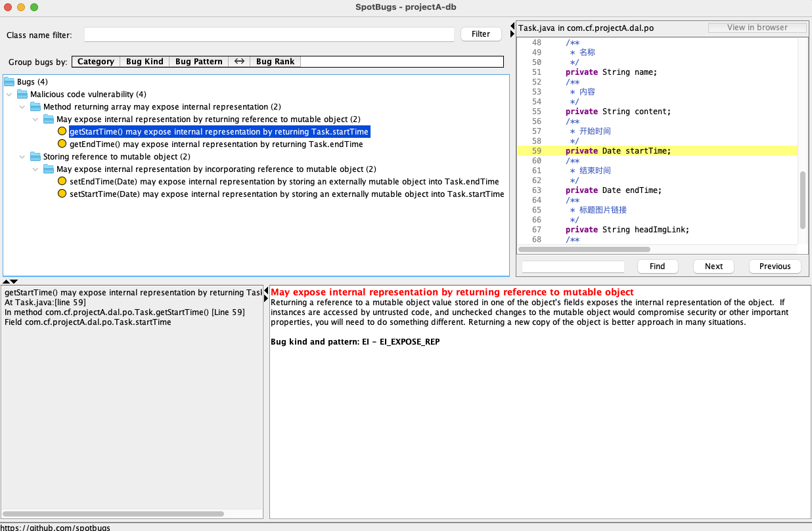Collapse the 'by incorporating reference to mutable object (2)' node
This screenshot has width=812, height=531.
point(35,169)
